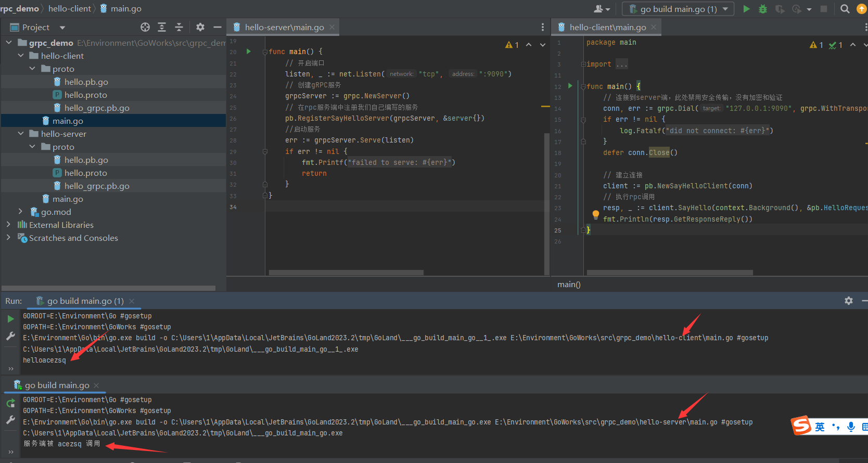Close the hello-client\main.go tab
This screenshot has width=868, height=463.
click(654, 27)
